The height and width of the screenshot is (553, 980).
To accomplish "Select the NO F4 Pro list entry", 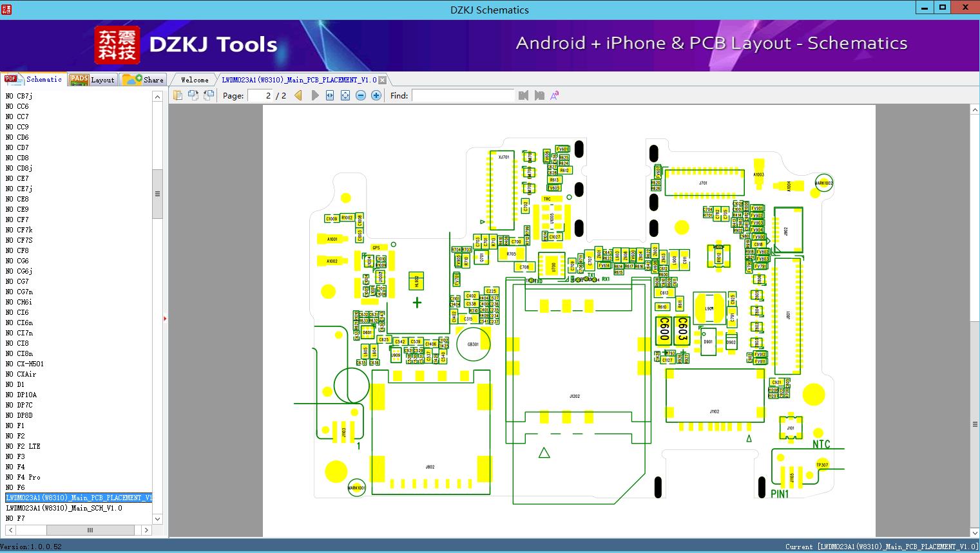I will click(23, 477).
